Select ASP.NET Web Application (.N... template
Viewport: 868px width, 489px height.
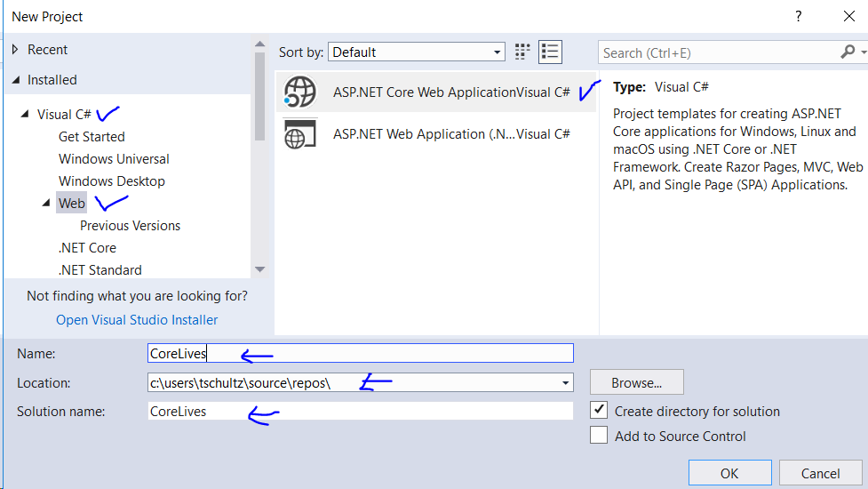click(x=436, y=134)
